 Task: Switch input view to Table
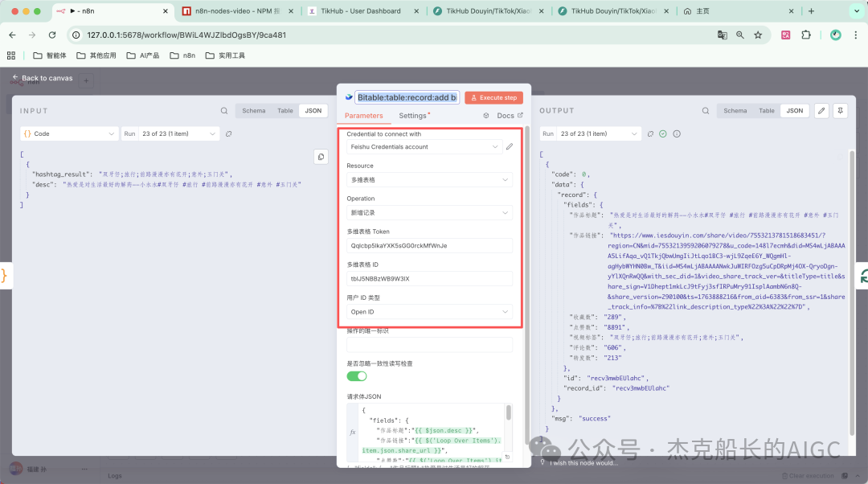pos(285,111)
